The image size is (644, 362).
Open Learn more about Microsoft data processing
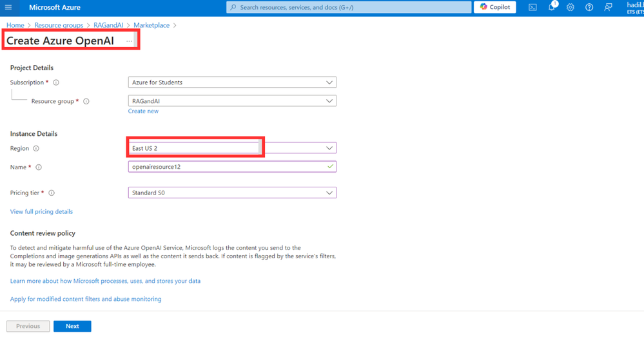click(x=105, y=281)
